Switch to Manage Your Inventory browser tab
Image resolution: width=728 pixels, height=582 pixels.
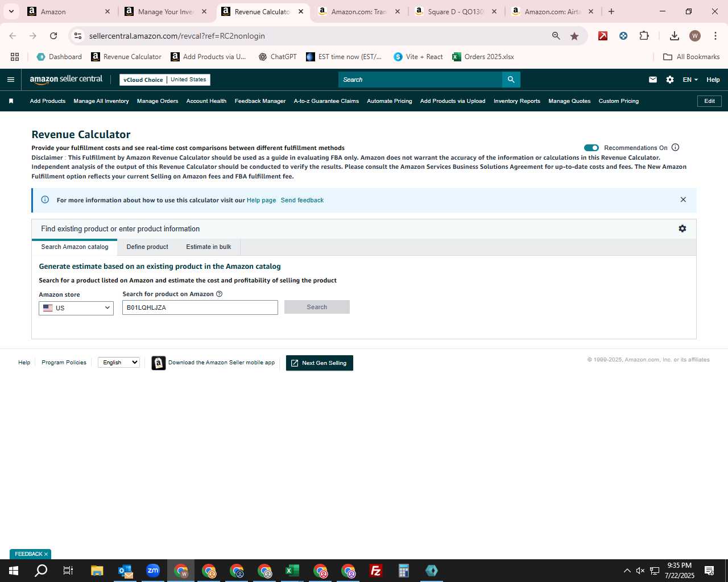click(x=165, y=11)
